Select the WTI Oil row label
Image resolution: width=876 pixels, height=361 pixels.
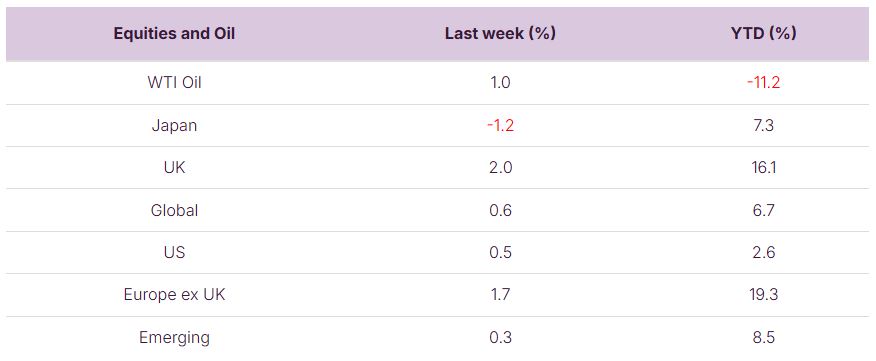(x=174, y=83)
